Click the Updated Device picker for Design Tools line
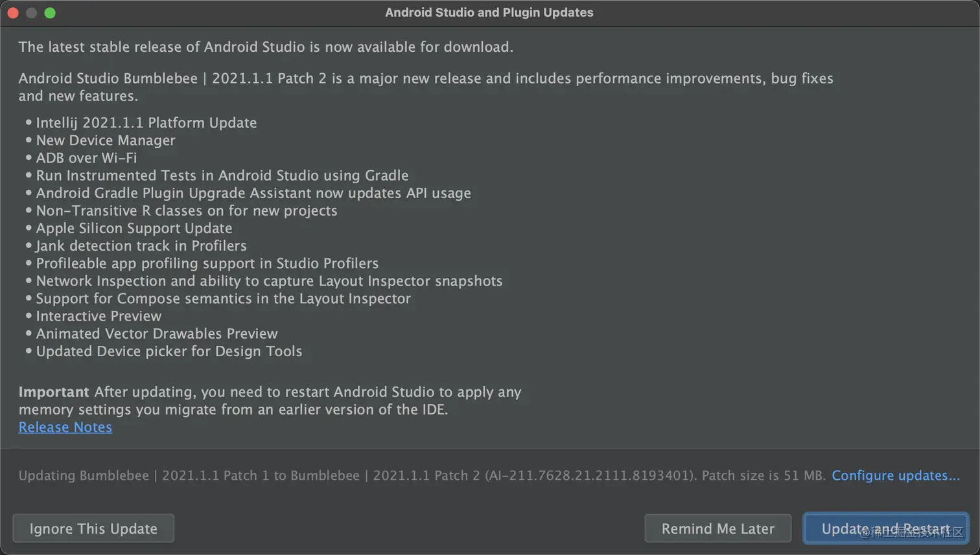 pos(169,351)
